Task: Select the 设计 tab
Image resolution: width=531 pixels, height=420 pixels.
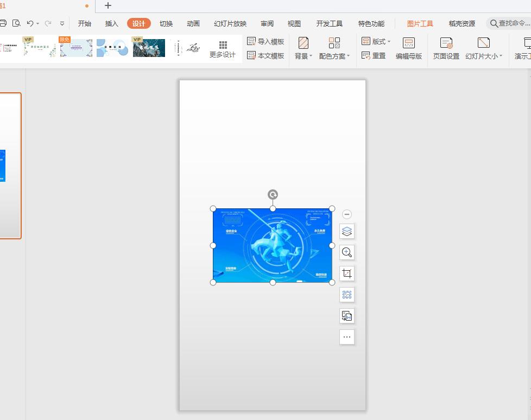Action: [138, 23]
